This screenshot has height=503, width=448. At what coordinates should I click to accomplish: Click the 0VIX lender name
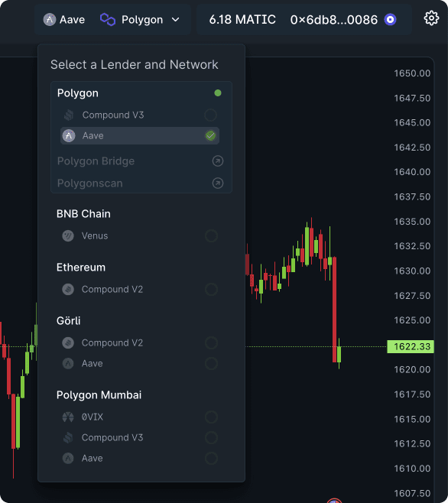[93, 417]
